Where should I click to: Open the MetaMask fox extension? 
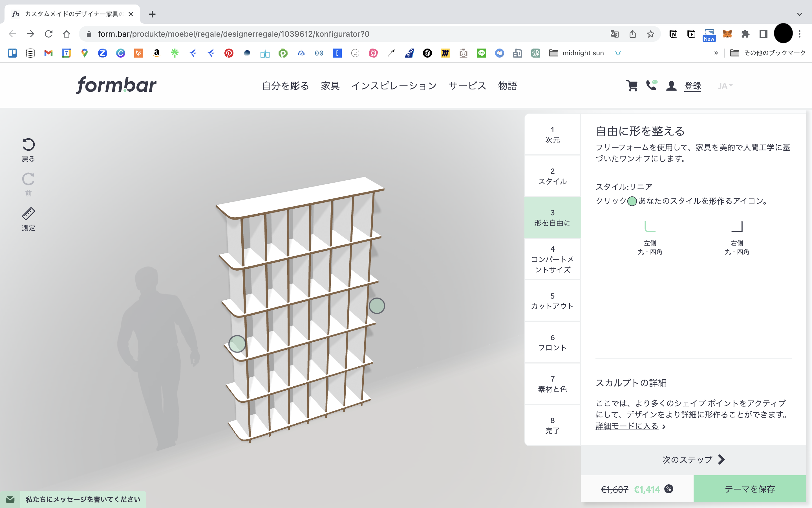coord(727,34)
